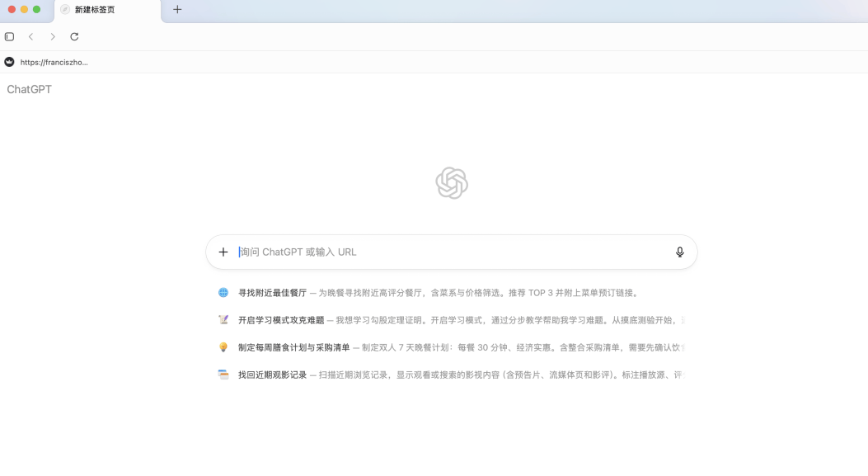This screenshot has height=476, width=868.
Task: Click the ChatGPT logo in the page center
Action: click(x=452, y=183)
